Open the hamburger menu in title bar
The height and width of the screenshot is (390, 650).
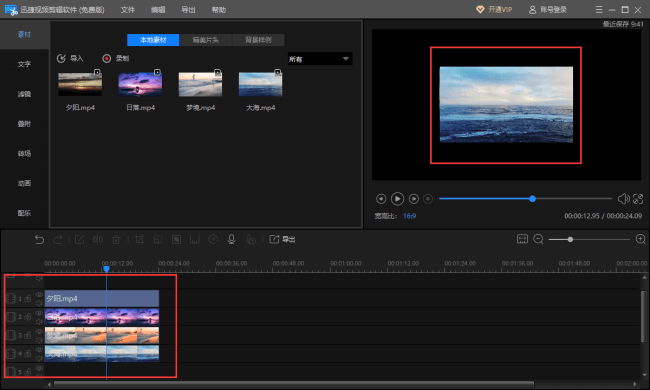tap(599, 10)
